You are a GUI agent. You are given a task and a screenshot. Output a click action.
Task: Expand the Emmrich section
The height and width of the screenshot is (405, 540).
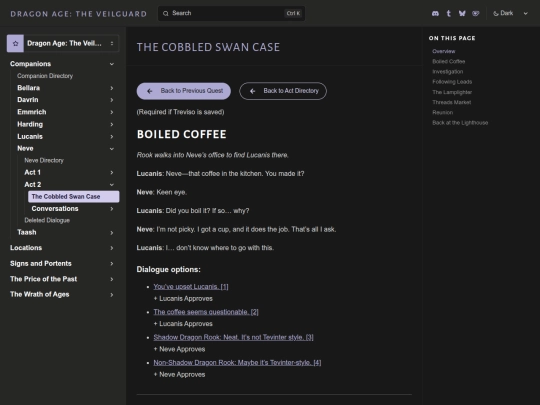pos(65,112)
